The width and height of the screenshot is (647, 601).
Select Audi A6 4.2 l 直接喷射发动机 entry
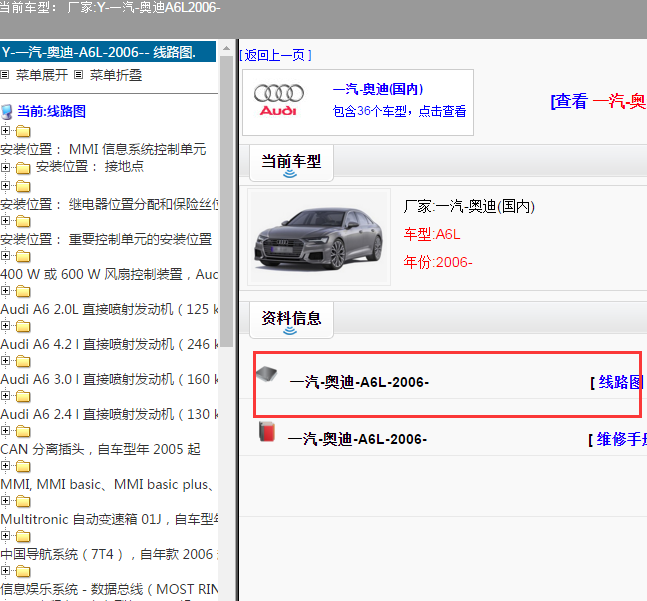pyautogui.click(x=109, y=344)
